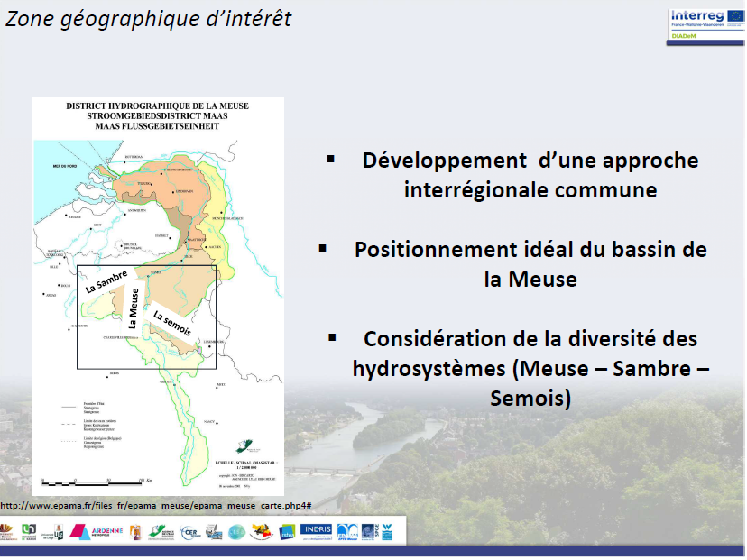Click the CER Groupe logo
The width and height of the screenshot is (747, 560).
190,532
